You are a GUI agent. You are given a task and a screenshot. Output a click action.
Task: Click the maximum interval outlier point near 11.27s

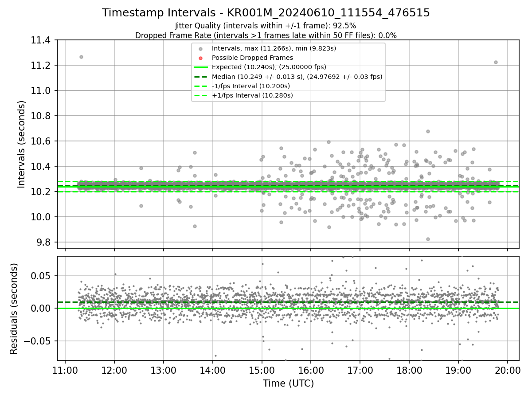[81, 57]
